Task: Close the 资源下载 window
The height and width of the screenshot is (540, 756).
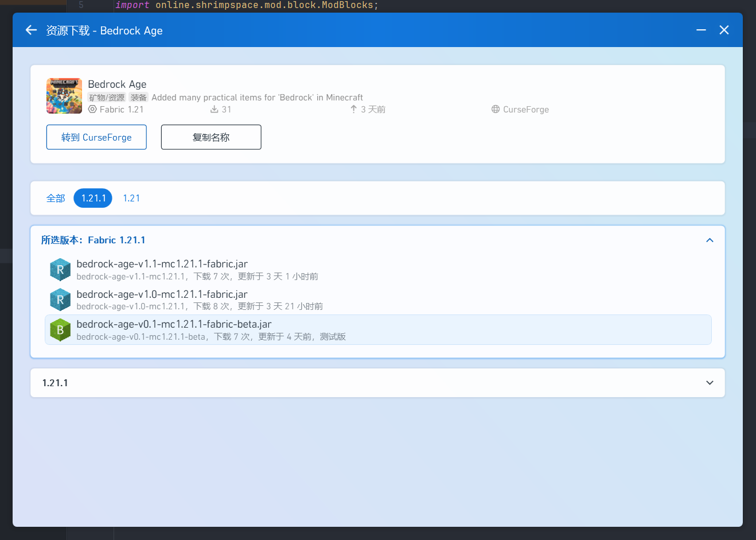Action: (x=724, y=30)
